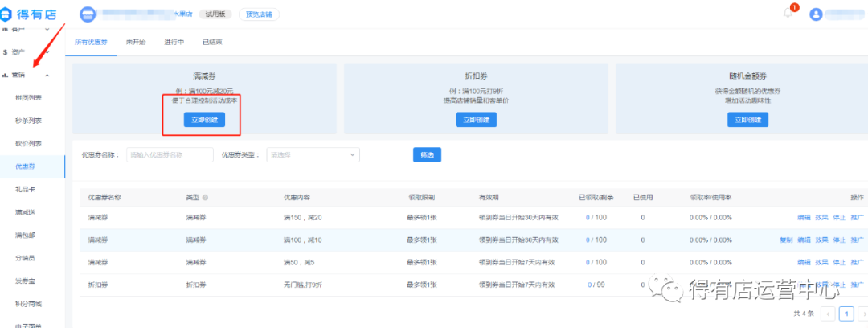
Task: Open the notification bell
Action: tap(788, 14)
